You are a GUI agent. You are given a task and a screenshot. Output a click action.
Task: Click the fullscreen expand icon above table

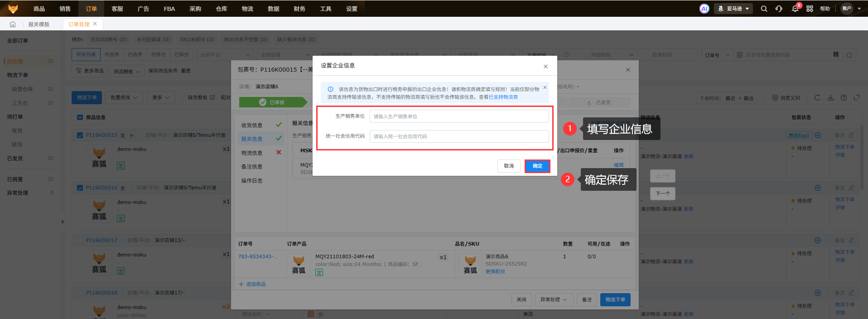coord(857,97)
